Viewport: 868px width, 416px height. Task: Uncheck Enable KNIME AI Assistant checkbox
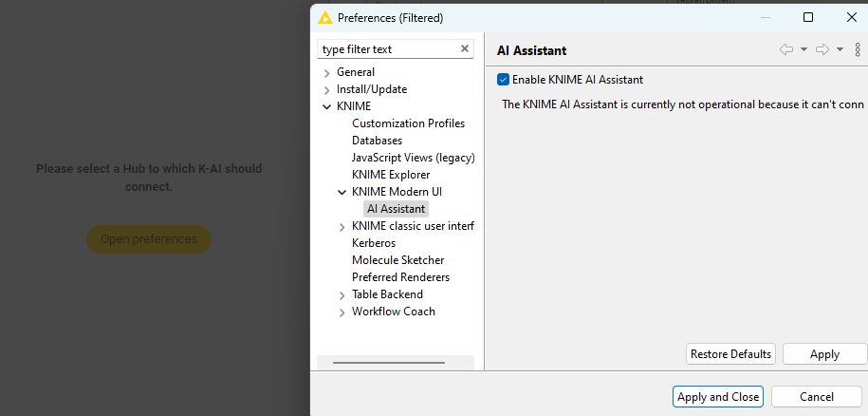503,80
